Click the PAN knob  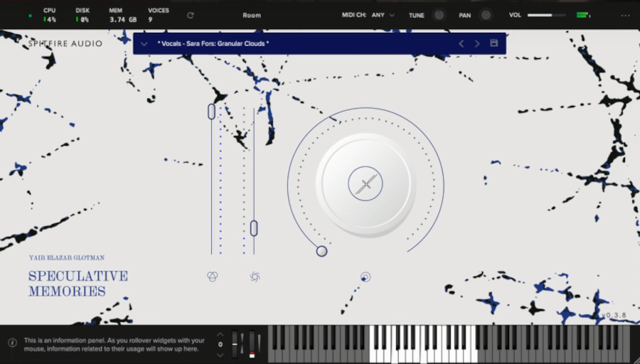[x=486, y=15]
